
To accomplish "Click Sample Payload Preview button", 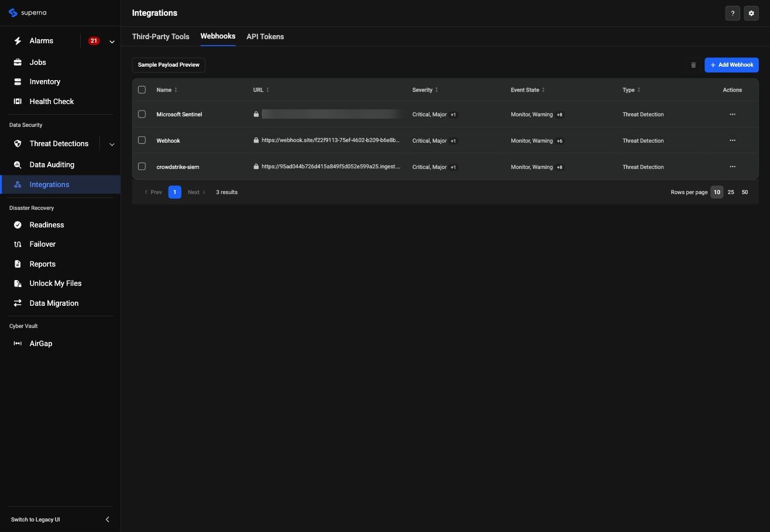I will pos(169,65).
